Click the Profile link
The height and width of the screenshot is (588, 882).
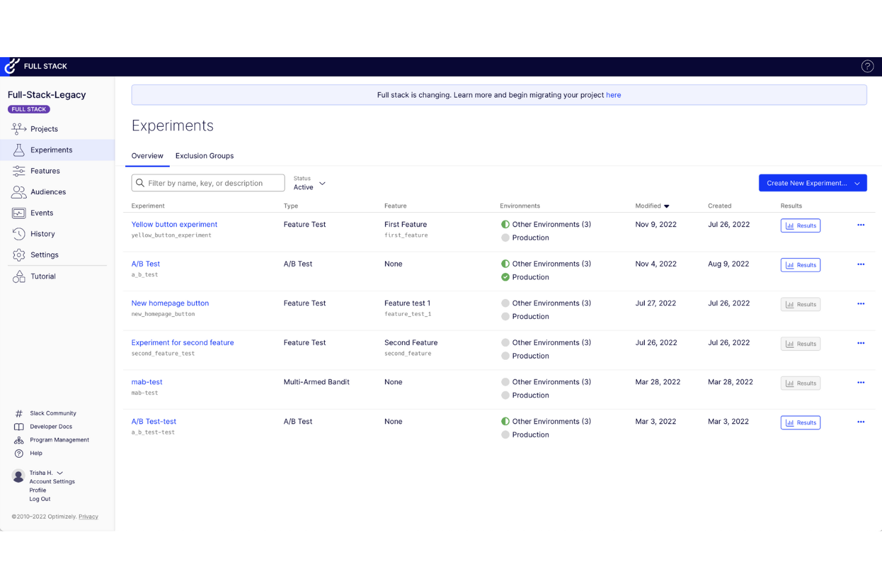coord(38,490)
